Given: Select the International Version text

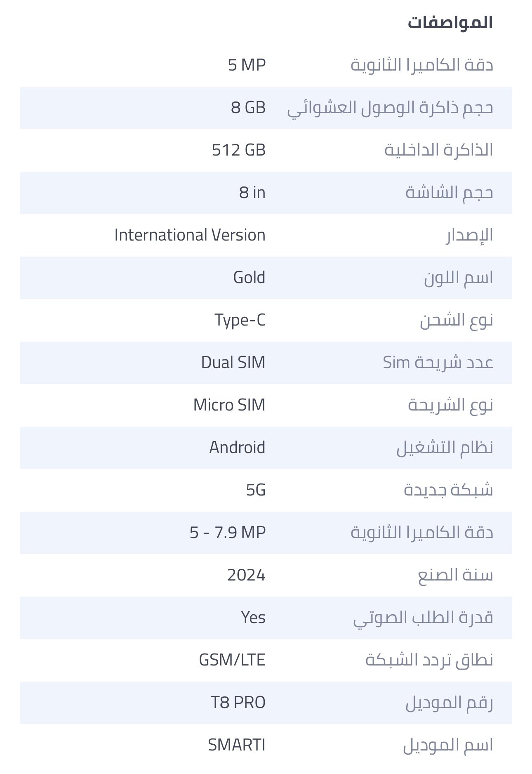Looking at the screenshot, I should 190,235.
